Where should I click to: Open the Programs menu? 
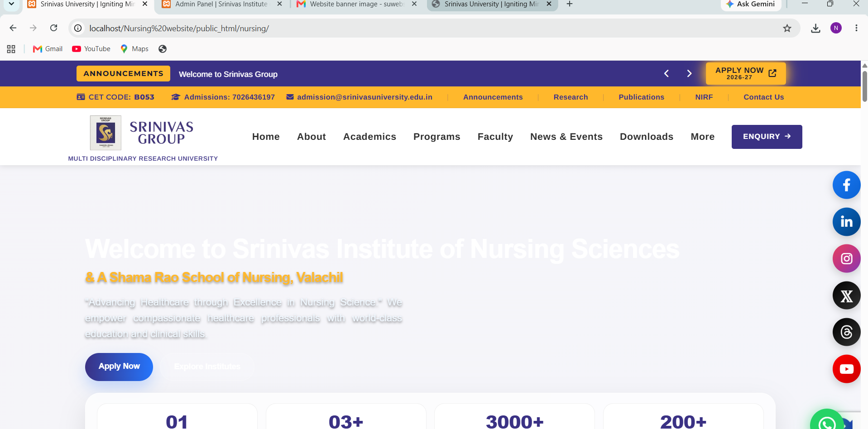pos(437,137)
